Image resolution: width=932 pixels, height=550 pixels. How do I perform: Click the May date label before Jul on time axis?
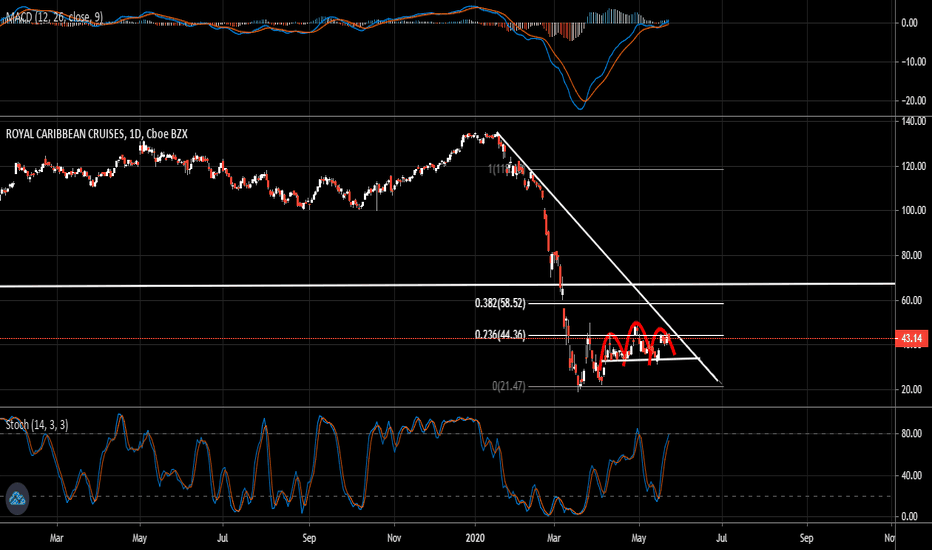coord(140,538)
